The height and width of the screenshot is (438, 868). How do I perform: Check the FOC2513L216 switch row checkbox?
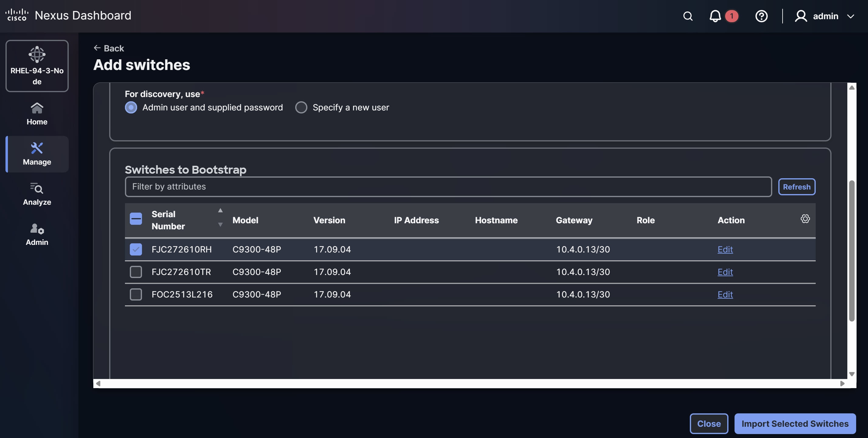[136, 294]
